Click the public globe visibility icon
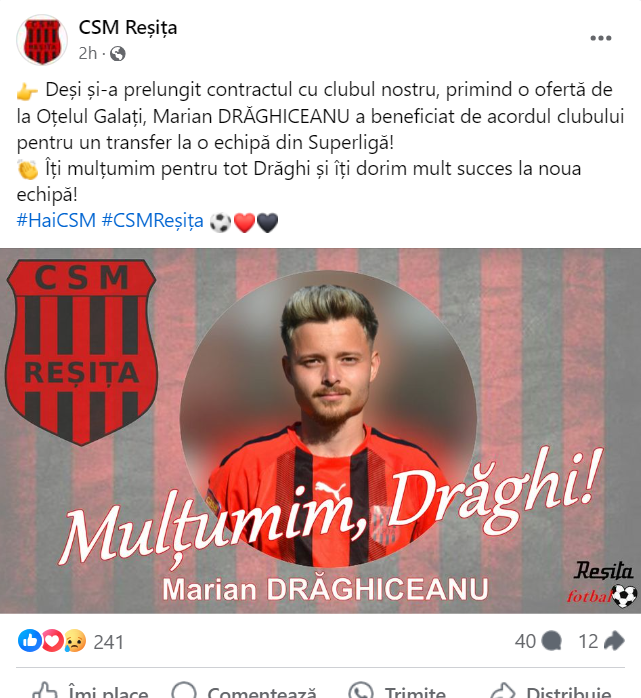Viewport: 641px width, 698px height. (x=118, y=54)
